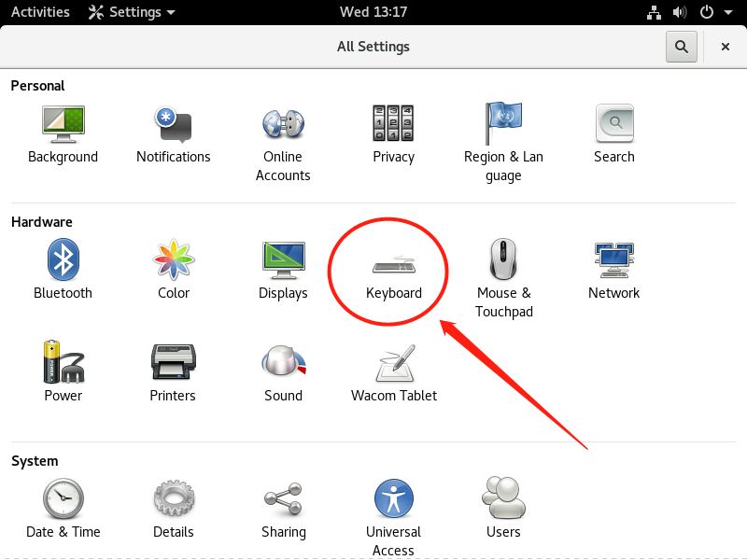Open the Activities overview
The height and width of the screenshot is (560, 747).
(40, 12)
